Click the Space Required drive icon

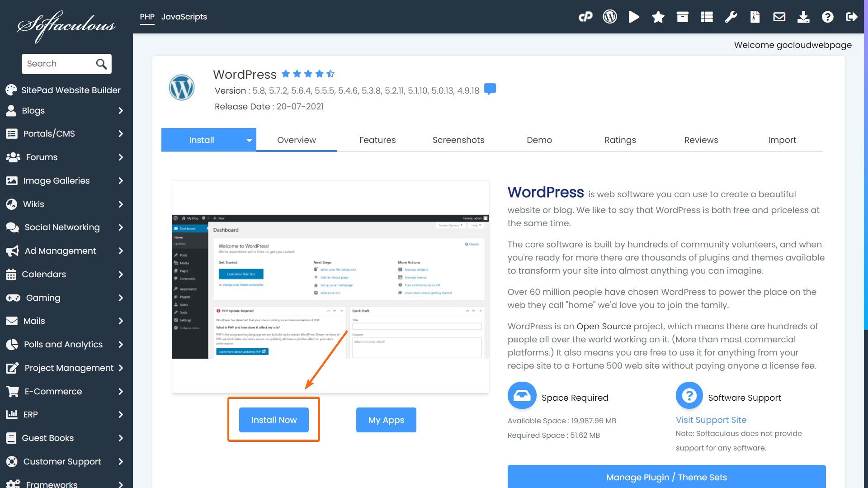click(522, 396)
